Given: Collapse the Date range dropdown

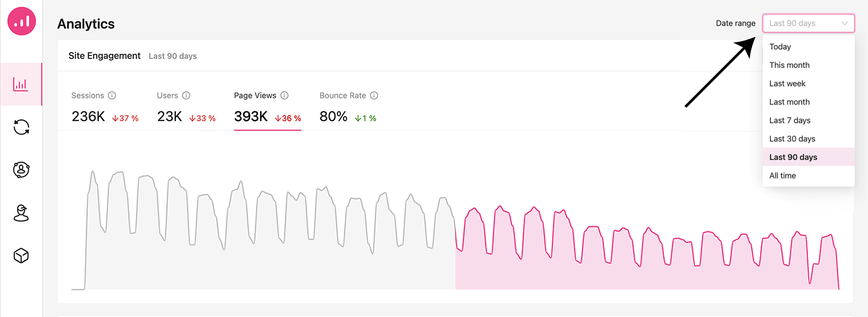Looking at the screenshot, I should [808, 23].
